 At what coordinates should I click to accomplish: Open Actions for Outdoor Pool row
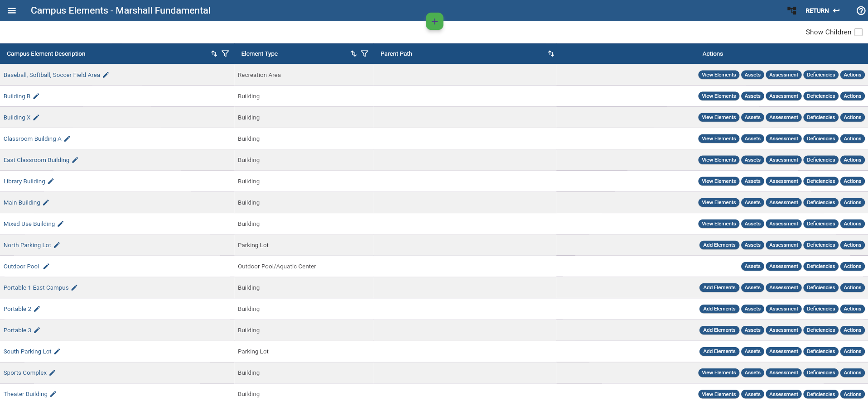(x=852, y=266)
